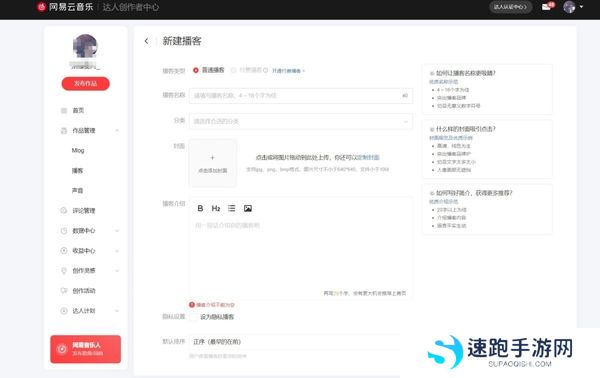
Task: Click the 播客名称 input field
Action: [x=300, y=96]
